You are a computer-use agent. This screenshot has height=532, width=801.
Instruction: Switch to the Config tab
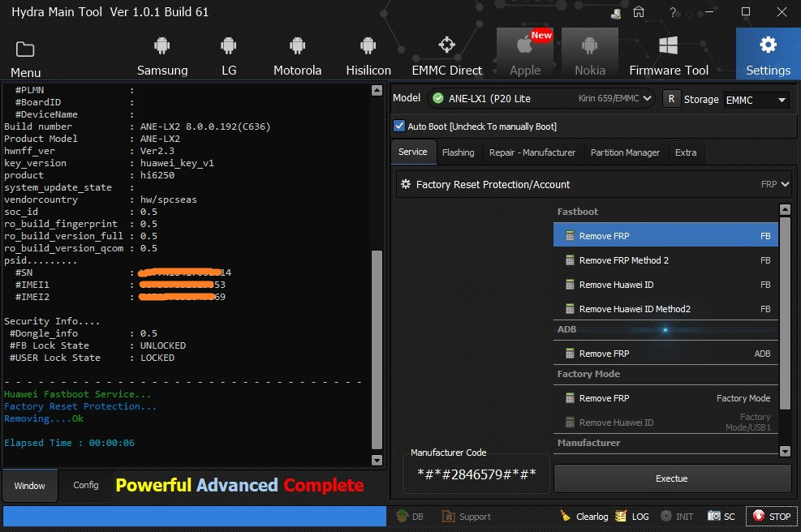pyautogui.click(x=86, y=485)
